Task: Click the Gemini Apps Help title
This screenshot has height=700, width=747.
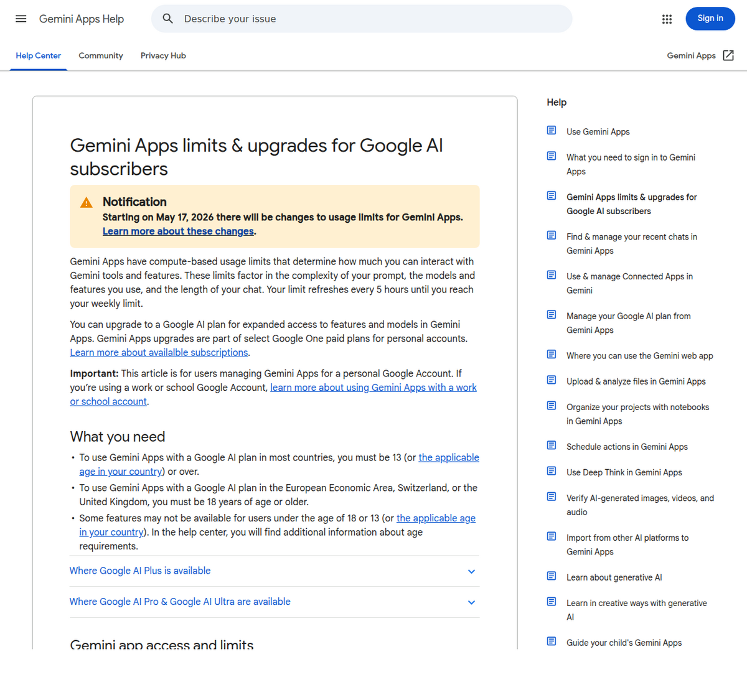Action: click(x=82, y=19)
